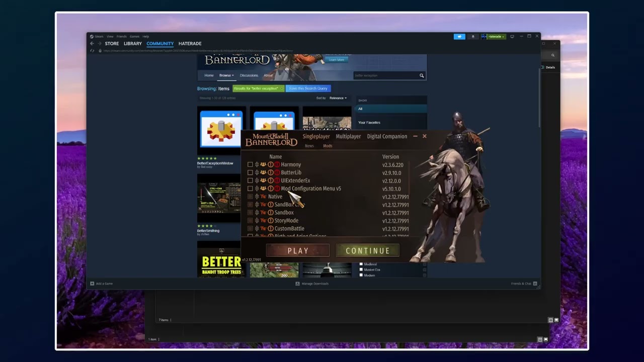
Task: Open the Digital Companion tab
Action: (387, 136)
